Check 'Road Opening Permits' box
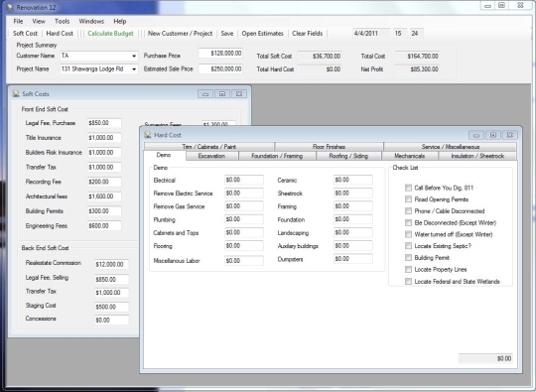 pos(408,199)
